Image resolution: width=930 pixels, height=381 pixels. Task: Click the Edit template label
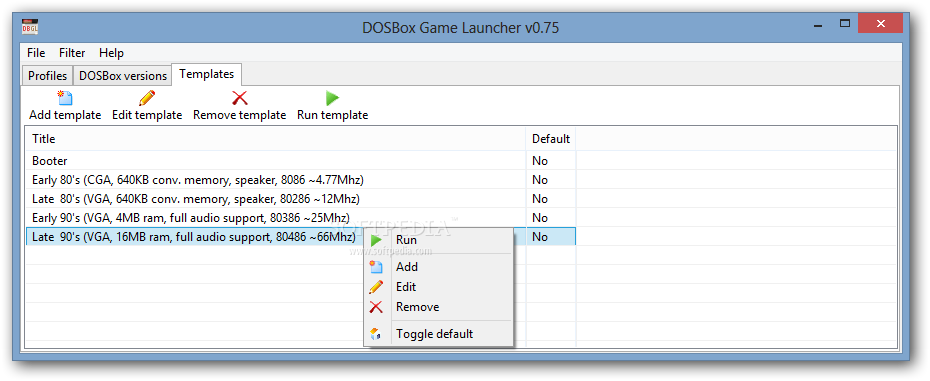pos(147,115)
